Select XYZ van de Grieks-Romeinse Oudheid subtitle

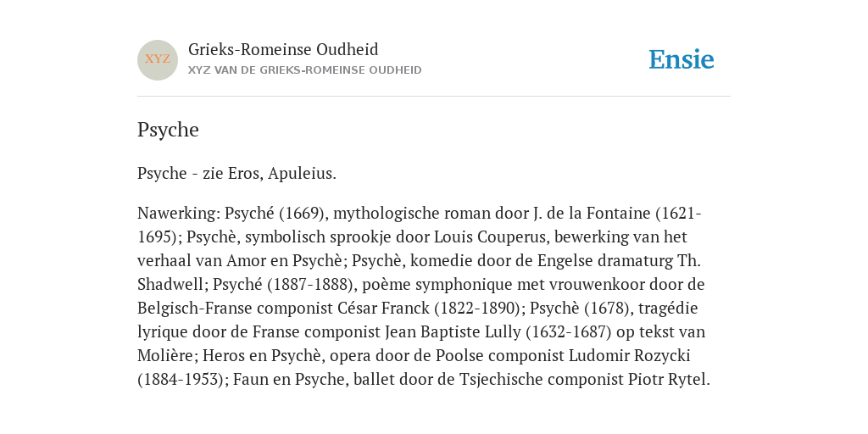[x=305, y=70]
